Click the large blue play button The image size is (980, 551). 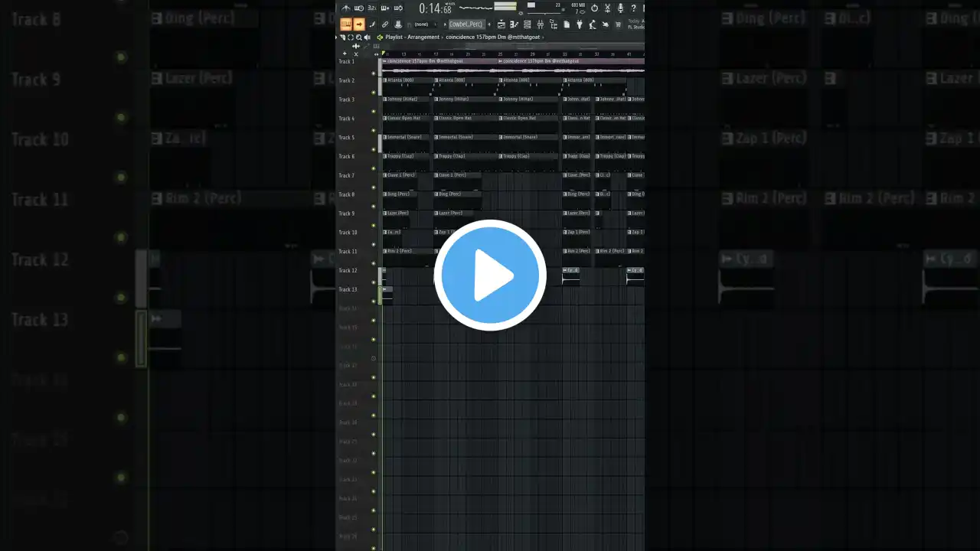point(490,275)
